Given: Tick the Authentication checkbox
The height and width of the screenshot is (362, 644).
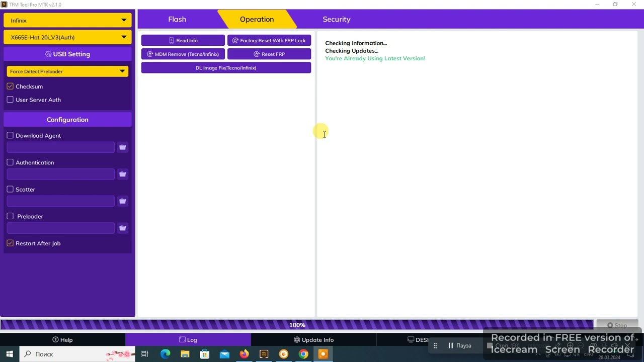Looking at the screenshot, I should pos(10,162).
